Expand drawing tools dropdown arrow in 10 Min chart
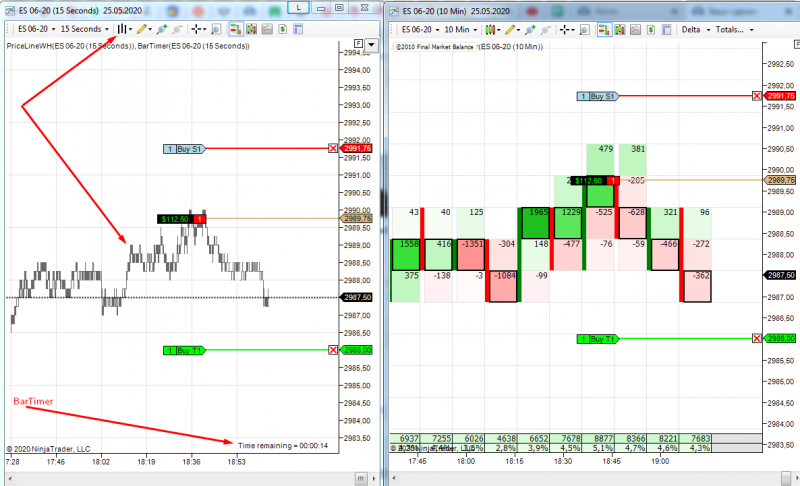This screenshot has width=800, height=486. (518, 30)
